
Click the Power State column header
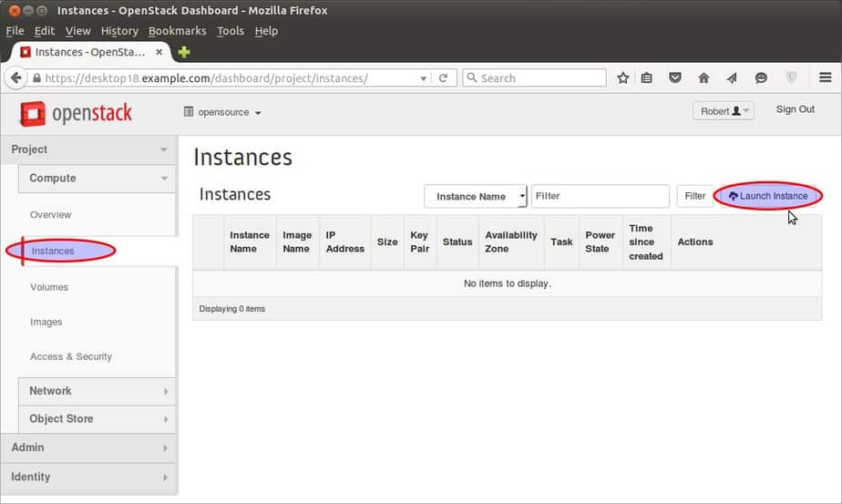[600, 242]
